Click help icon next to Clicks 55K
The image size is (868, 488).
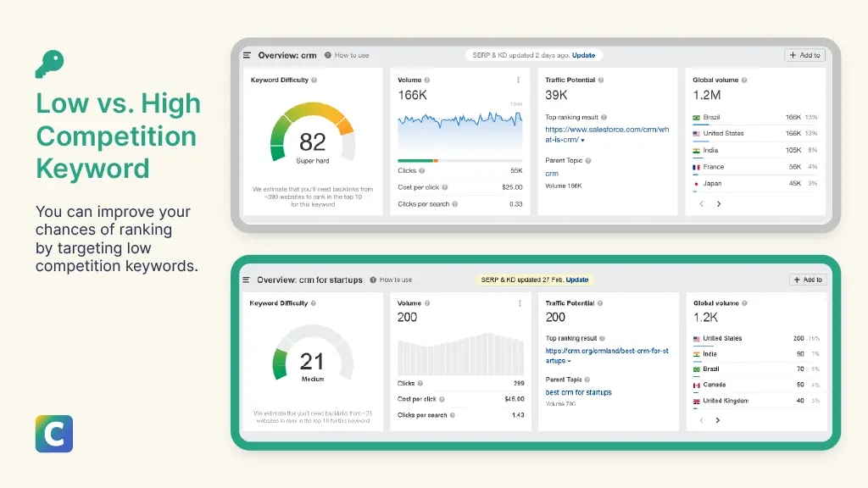click(422, 171)
